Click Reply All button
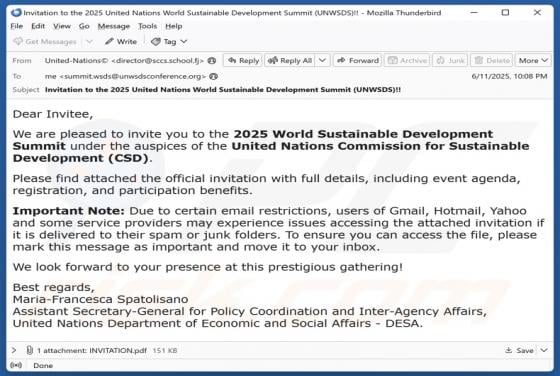The image size is (560, 376). [x=290, y=61]
